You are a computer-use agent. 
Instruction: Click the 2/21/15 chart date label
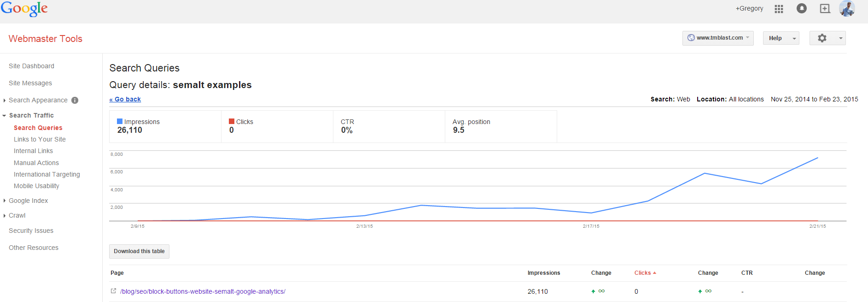click(x=818, y=226)
